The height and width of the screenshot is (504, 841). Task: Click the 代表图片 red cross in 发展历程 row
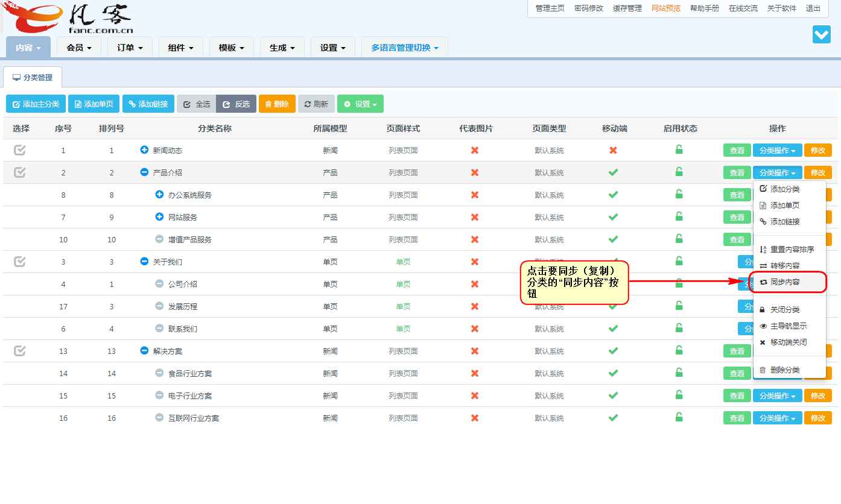coord(475,306)
